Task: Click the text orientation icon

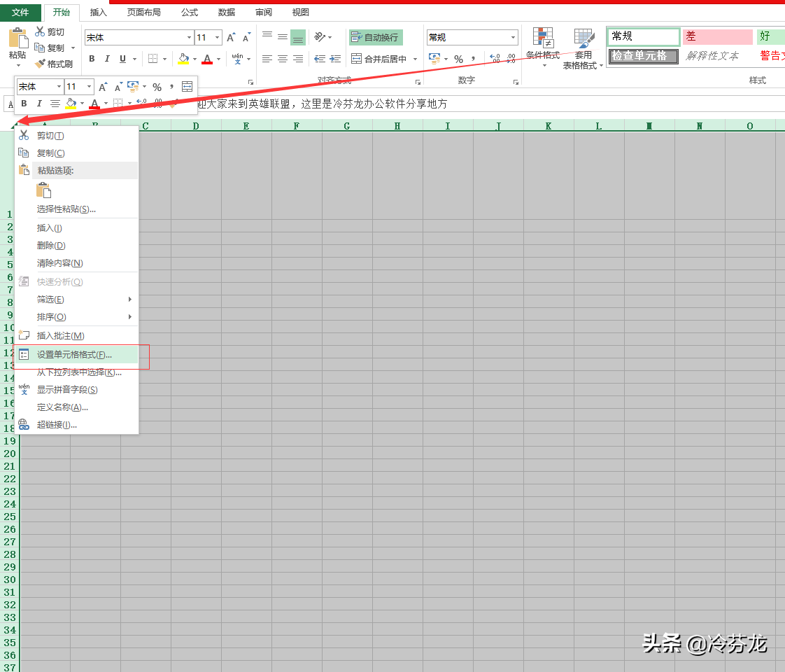Action: pos(320,37)
